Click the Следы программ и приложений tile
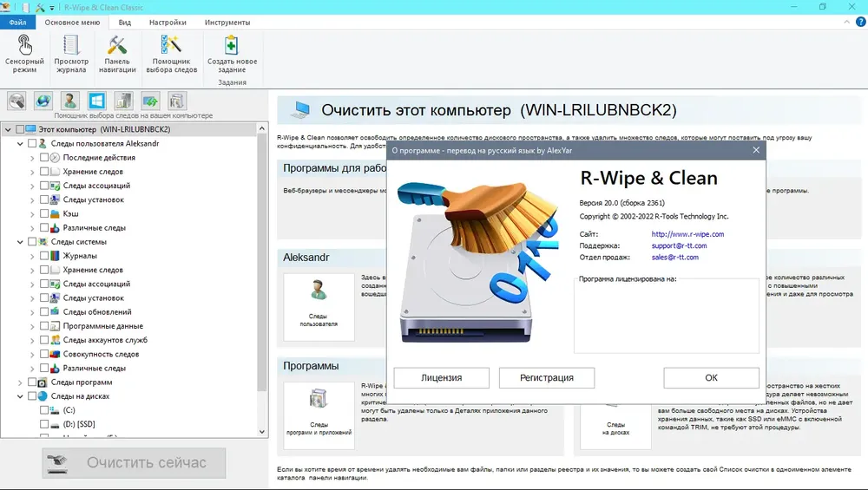This screenshot has width=868, height=490. (319, 415)
